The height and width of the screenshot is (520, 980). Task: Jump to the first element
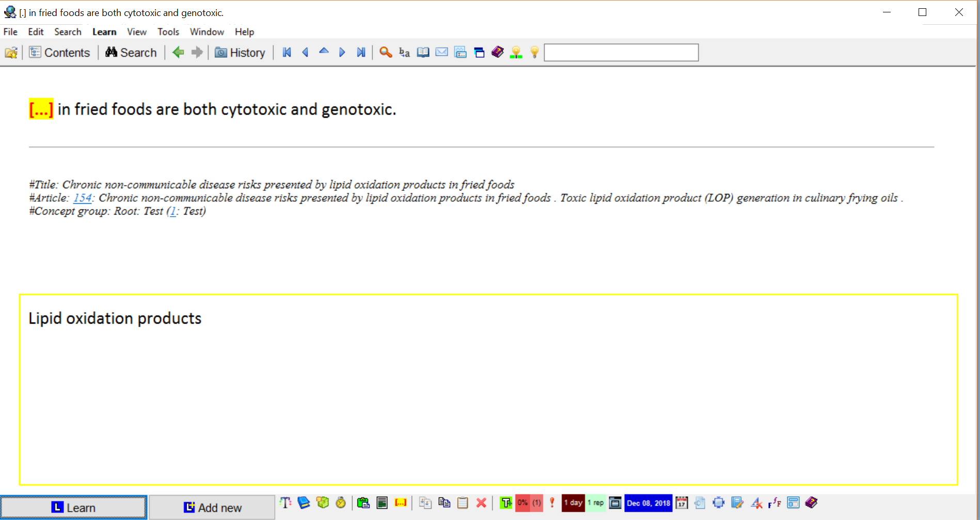pyautogui.click(x=287, y=52)
